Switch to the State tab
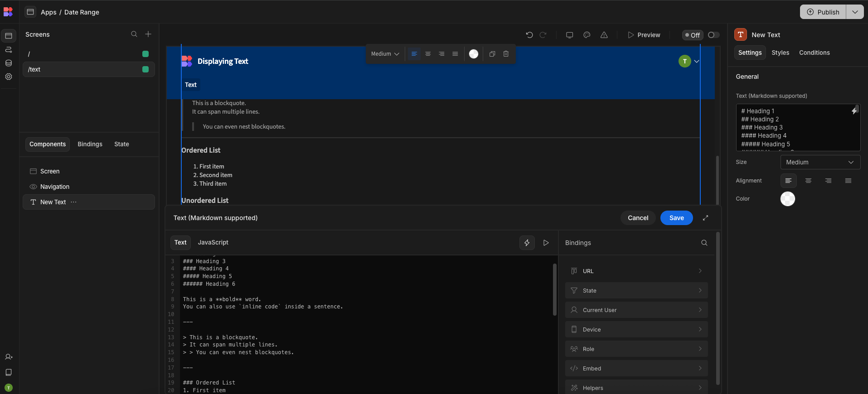 pyautogui.click(x=121, y=144)
